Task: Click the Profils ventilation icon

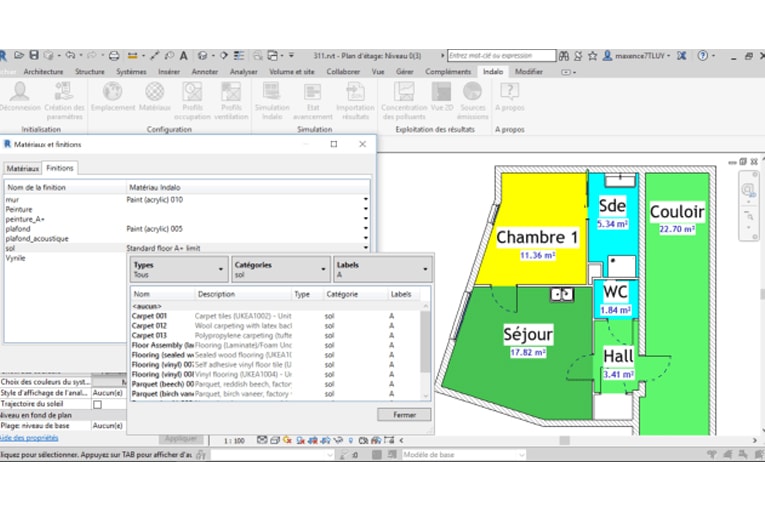Action: [x=231, y=93]
